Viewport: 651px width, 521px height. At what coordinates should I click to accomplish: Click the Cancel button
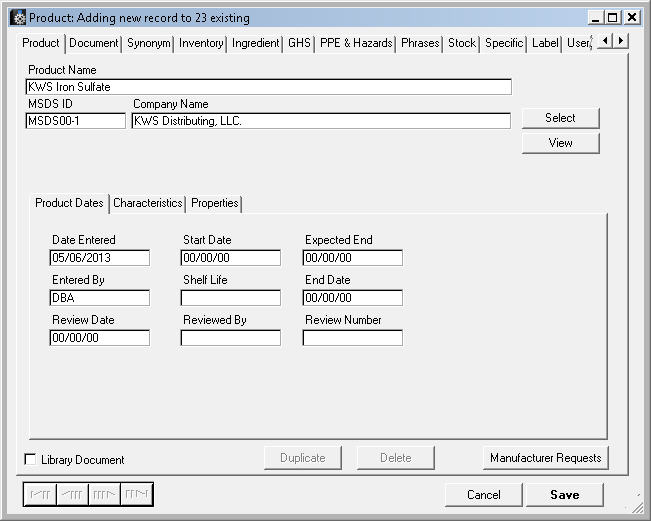tap(484, 494)
